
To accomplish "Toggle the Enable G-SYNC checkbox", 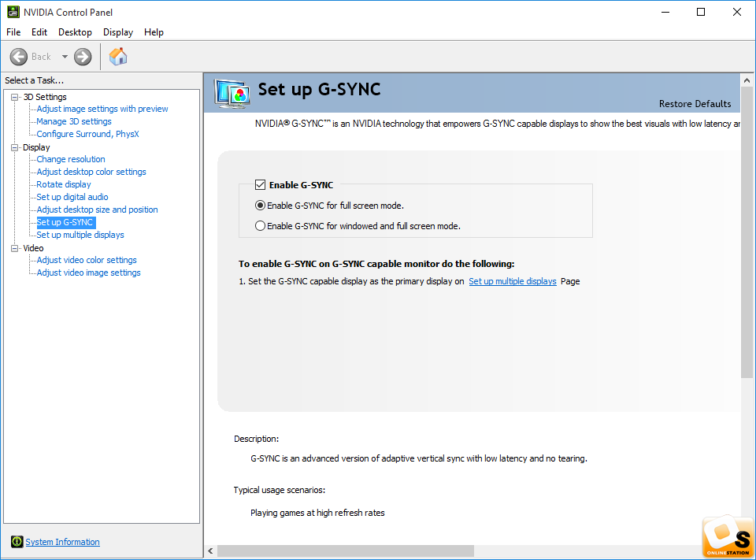I will (x=261, y=185).
